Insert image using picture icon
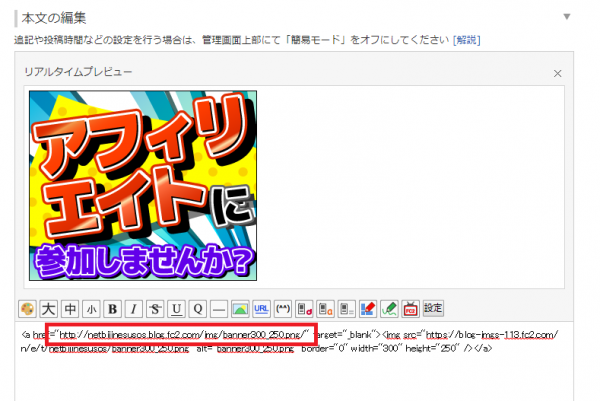This screenshot has height=401, width=600. [240, 307]
